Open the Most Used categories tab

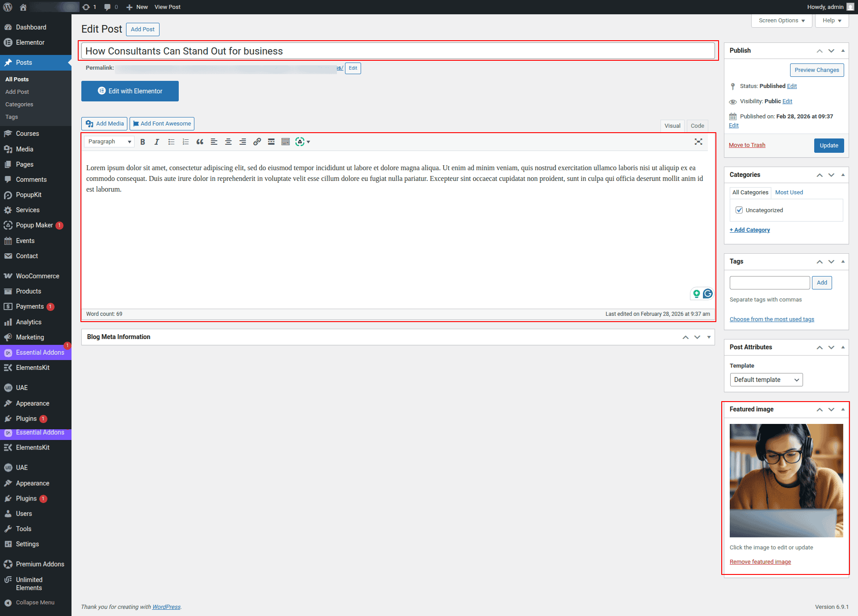[x=789, y=192]
